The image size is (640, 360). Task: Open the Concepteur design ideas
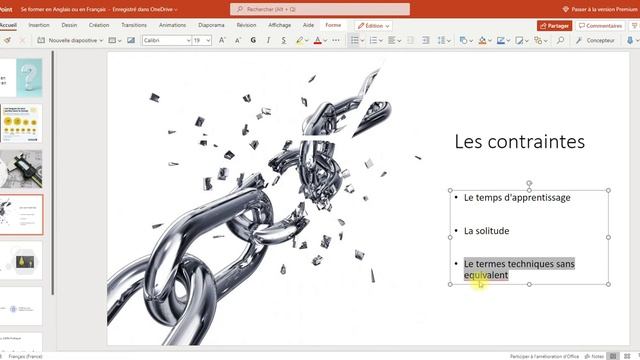[595, 40]
